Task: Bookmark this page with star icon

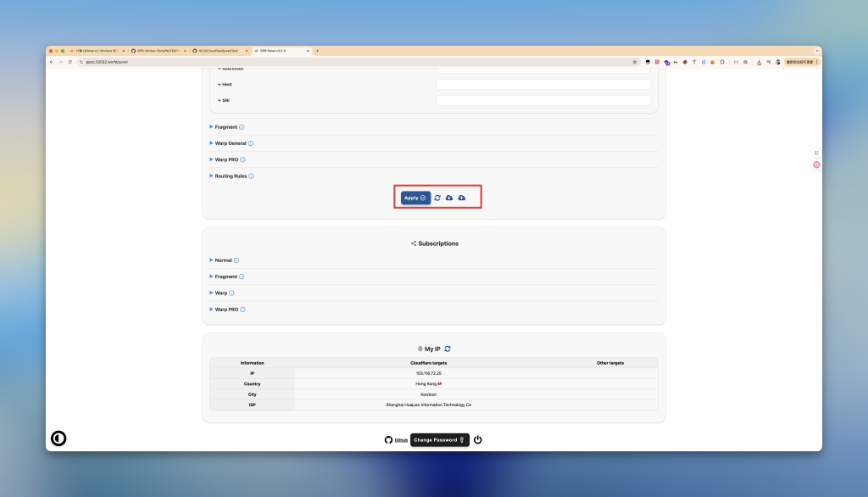Action: [x=635, y=62]
